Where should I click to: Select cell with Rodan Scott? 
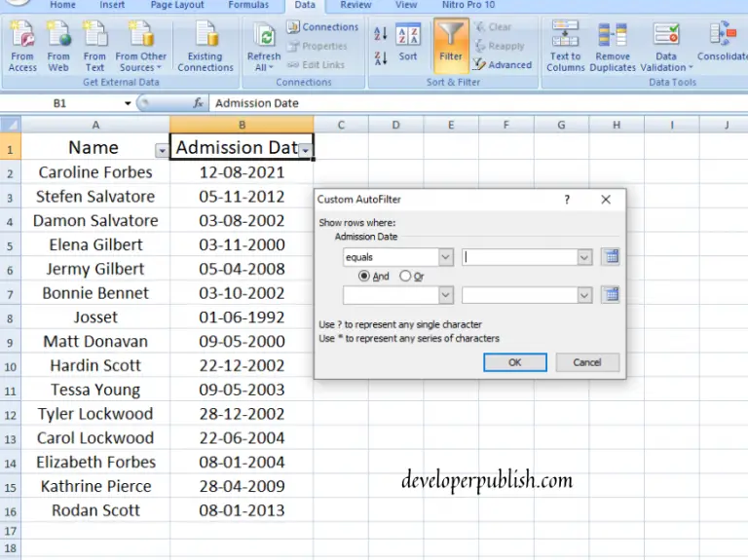pos(95,510)
